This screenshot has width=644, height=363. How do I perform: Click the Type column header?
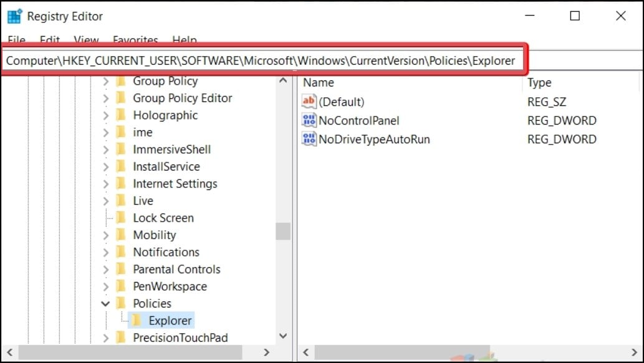pos(539,82)
